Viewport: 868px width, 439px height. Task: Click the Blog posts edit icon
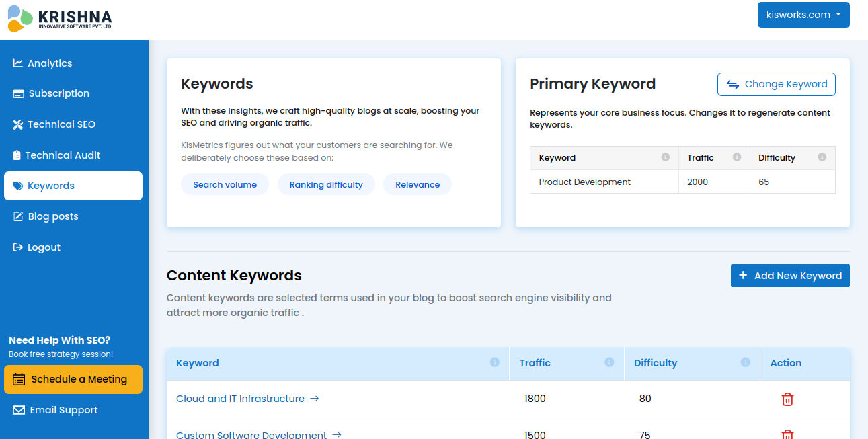[x=18, y=216]
